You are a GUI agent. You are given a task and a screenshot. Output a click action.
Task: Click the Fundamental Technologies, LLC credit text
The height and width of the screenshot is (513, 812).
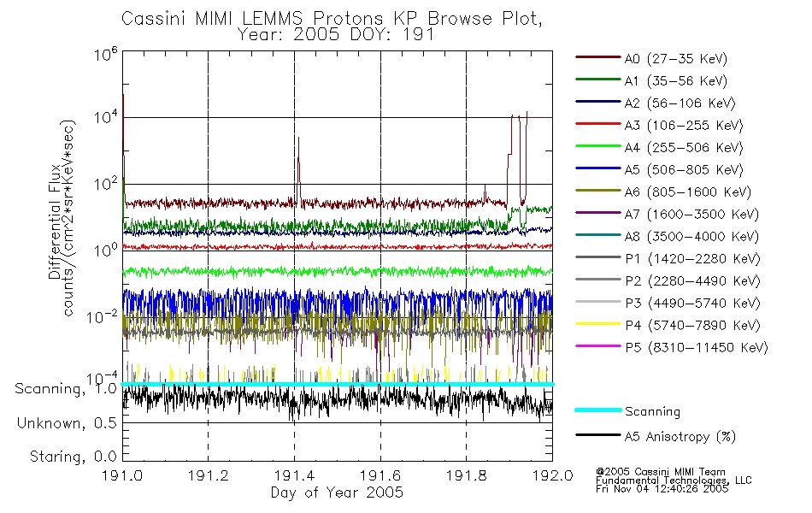(x=674, y=481)
